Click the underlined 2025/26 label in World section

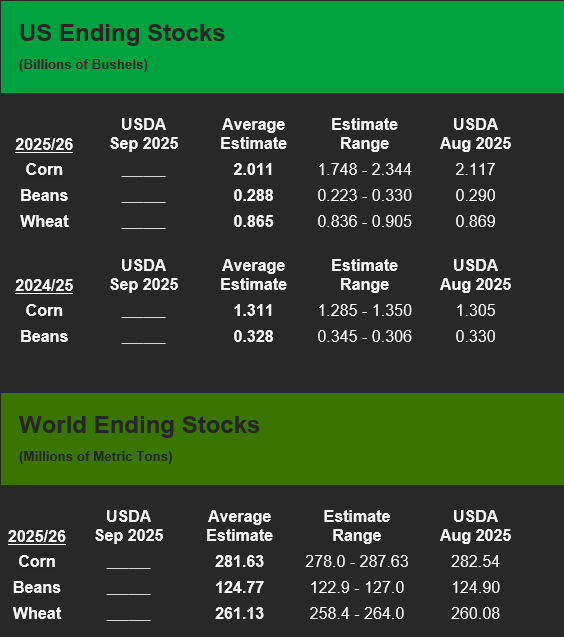point(37,537)
